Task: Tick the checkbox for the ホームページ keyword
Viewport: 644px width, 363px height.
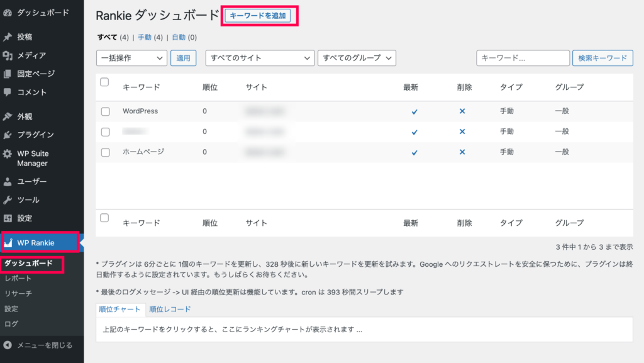Action: tap(106, 152)
